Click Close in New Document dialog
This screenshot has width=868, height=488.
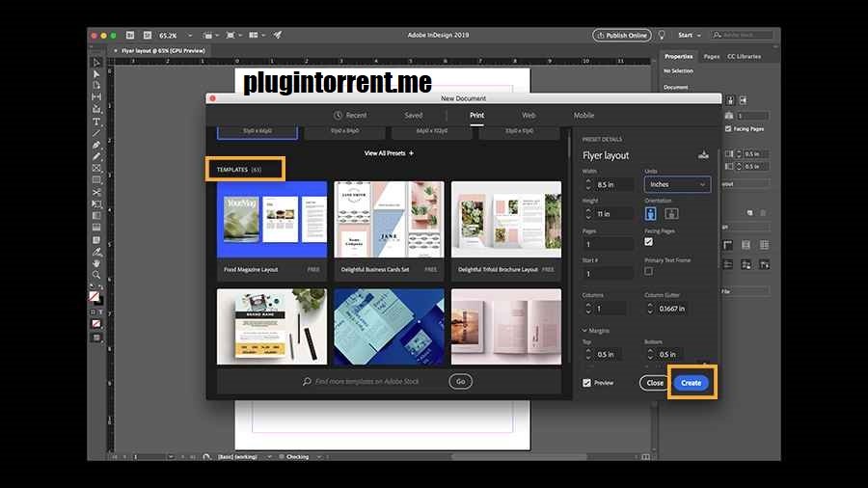[x=655, y=383]
